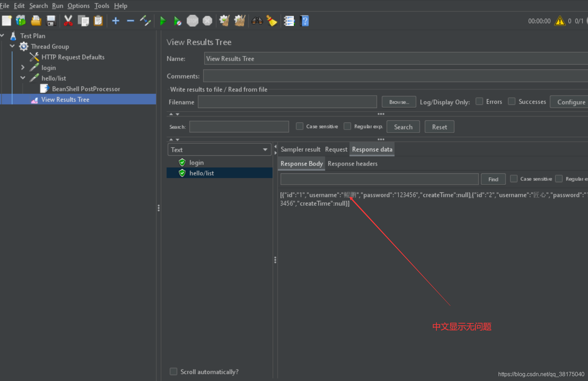Image resolution: width=588 pixels, height=381 pixels.
Task: Click the Collapse all minus icon
Action: point(130,21)
